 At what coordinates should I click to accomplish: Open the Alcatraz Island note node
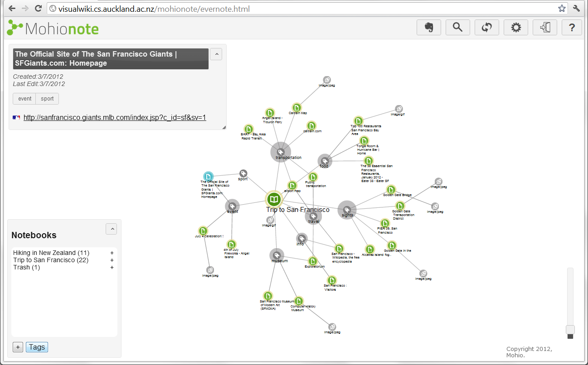370,249
